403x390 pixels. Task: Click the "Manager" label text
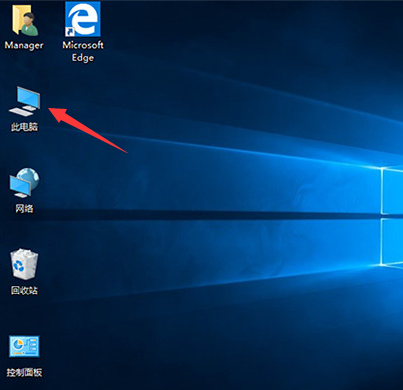[24, 45]
